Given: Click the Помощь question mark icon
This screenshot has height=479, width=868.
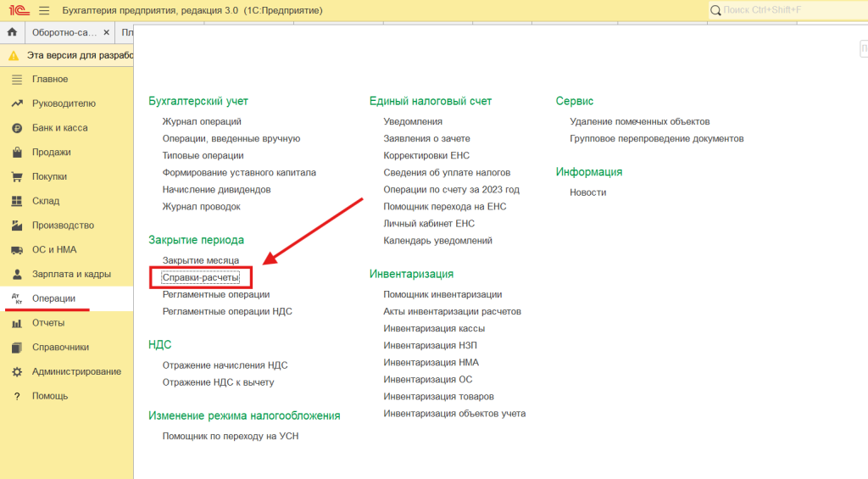Looking at the screenshot, I should [17, 396].
